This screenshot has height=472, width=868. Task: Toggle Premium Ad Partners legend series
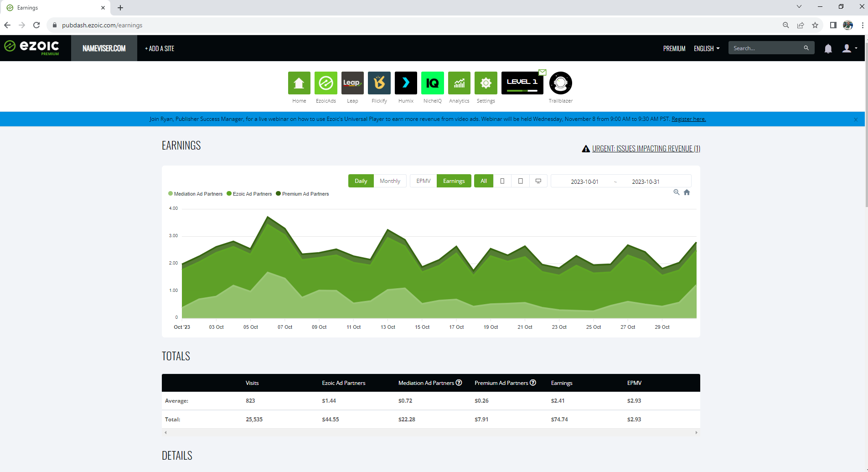(303, 194)
